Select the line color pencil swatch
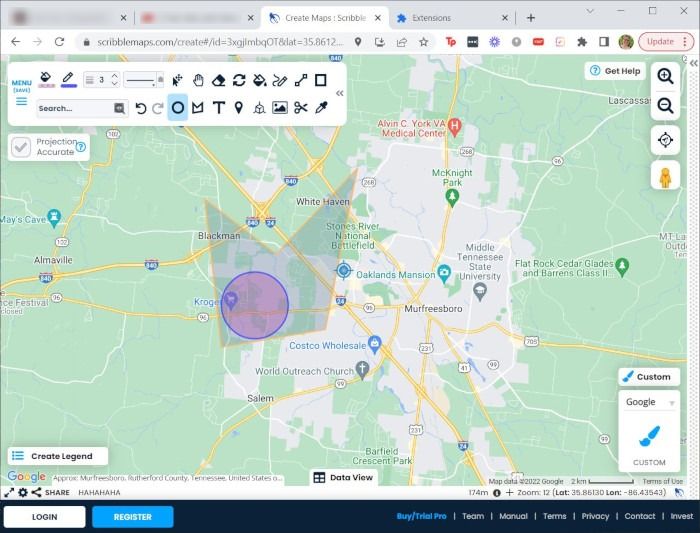700x533 pixels. click(x=68, y=79)
